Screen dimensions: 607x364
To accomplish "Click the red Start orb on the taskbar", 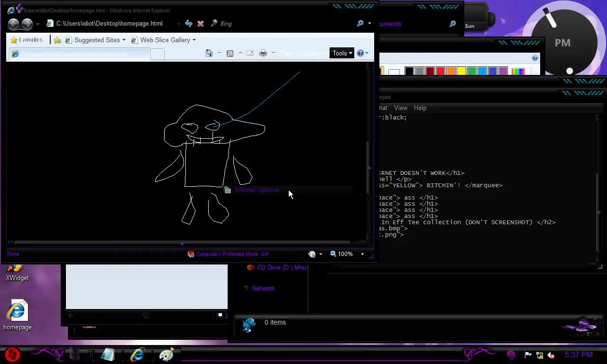I will (13, 355).
